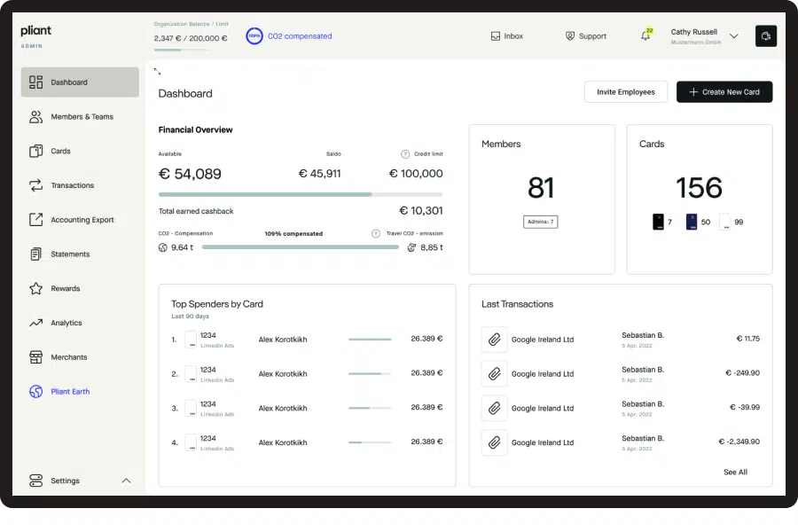Click the Analytics trend arrow icon
Image resolution: width=798 pixels, height=532 pixels.
pos(35,323)
